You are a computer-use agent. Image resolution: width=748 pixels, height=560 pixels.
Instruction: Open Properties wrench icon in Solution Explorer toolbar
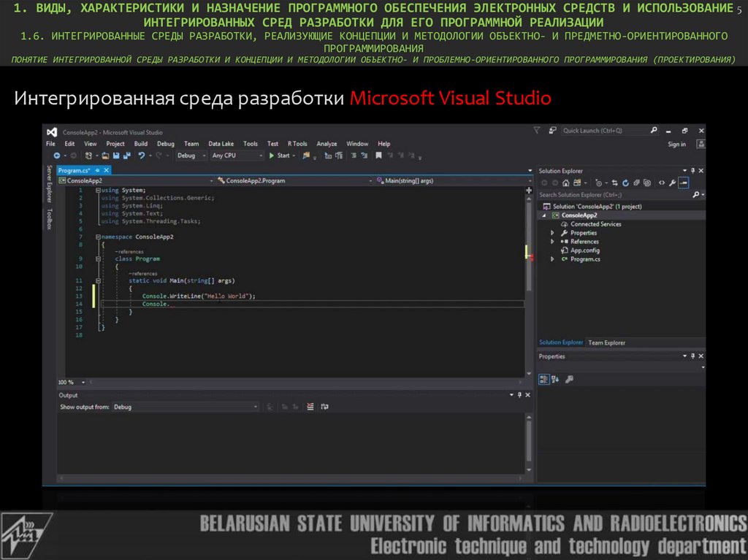(x=672, y=183)
